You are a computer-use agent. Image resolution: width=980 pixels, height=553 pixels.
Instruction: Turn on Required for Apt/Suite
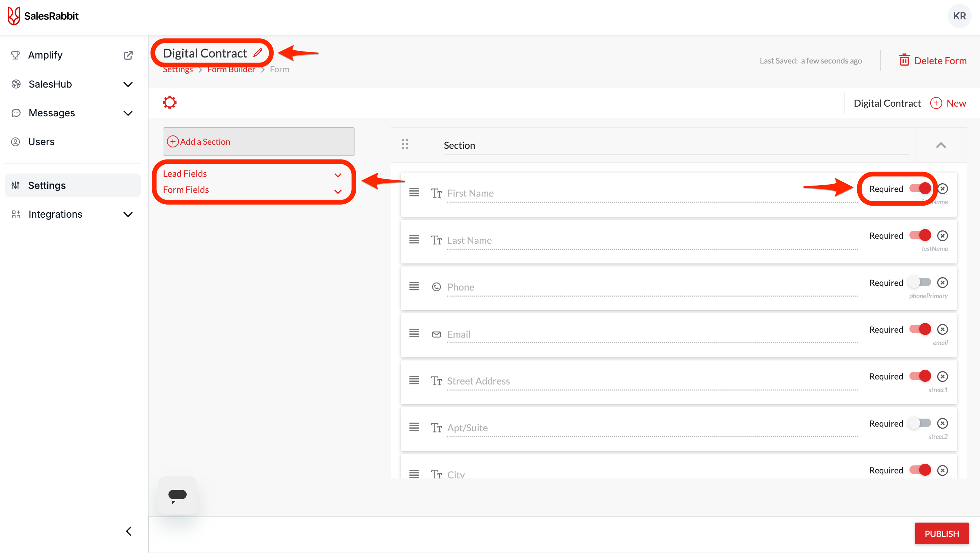pos(920,423)
